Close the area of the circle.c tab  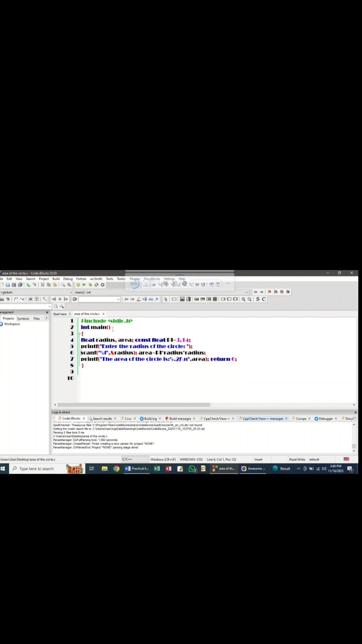[x=104, y=314]
